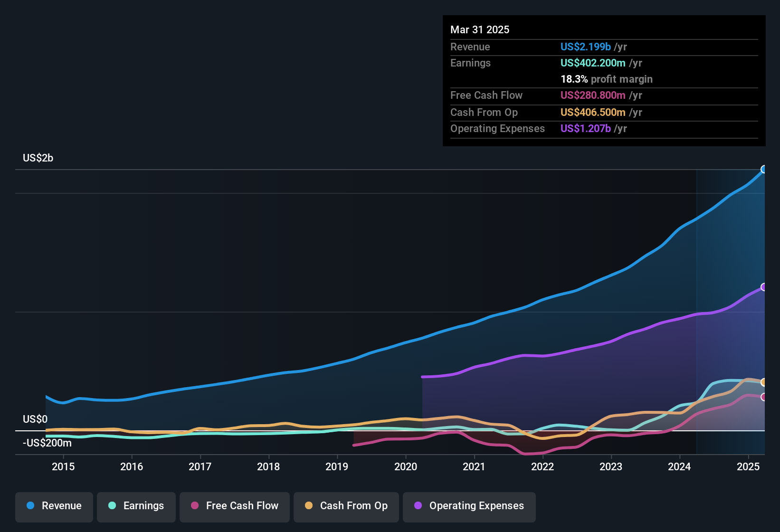This screenshot has width=780, height=532.
Task: Click the teal Earnings legend dot
Action: 112,505
